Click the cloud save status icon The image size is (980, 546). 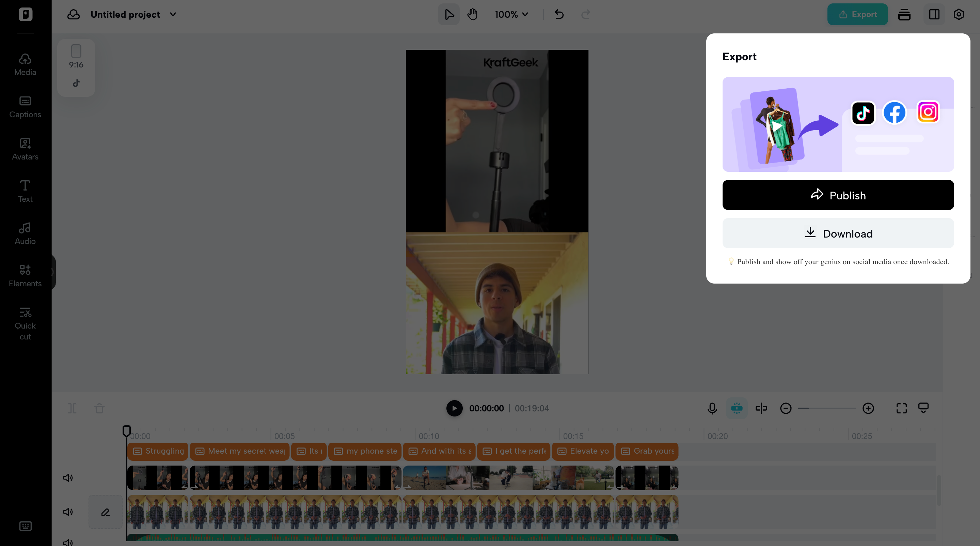pyautogui.click(x=74, y=14)
